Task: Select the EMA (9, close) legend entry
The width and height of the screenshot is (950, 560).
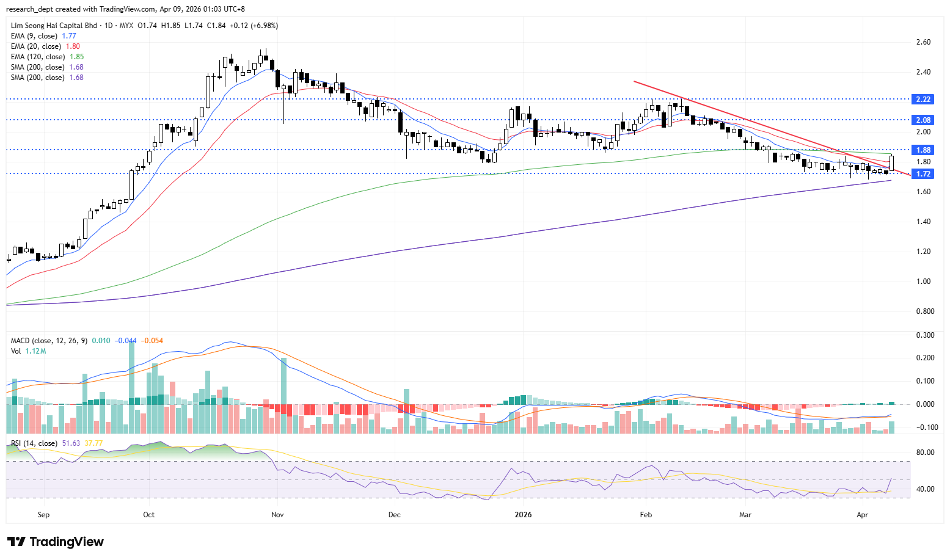Action: 34,36
